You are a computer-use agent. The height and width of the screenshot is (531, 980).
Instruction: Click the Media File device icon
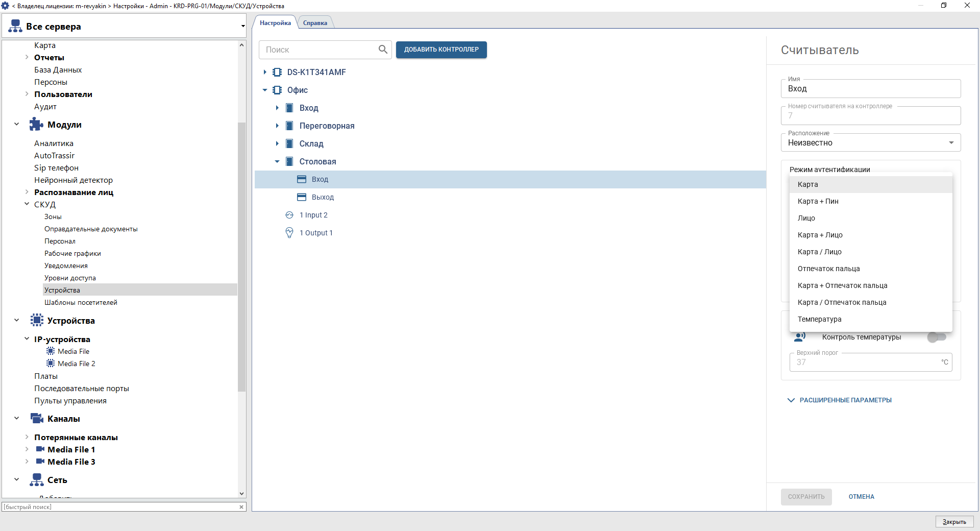tap(51, 351)
